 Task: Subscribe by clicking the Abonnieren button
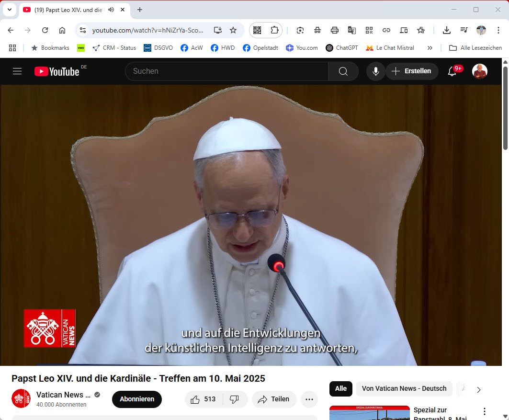coord(137,399)
